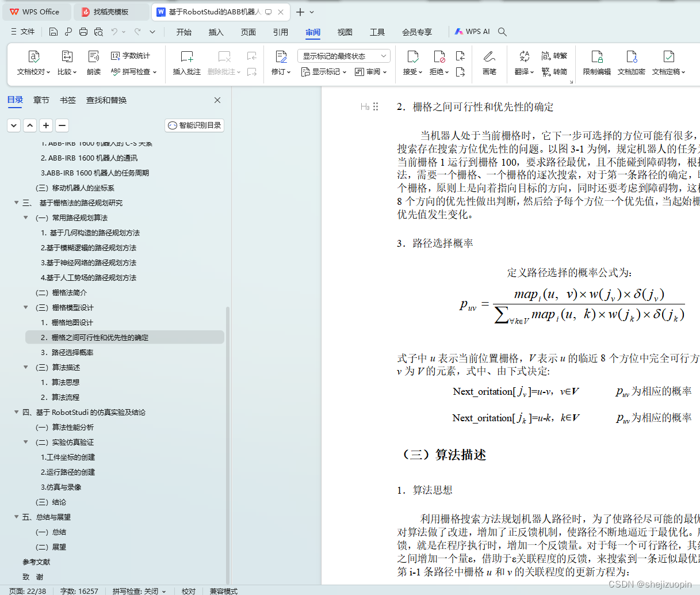Click the Save icon in quick access toolbar
The width and height of the screenshot is (700, 595).
coord(53,32)
